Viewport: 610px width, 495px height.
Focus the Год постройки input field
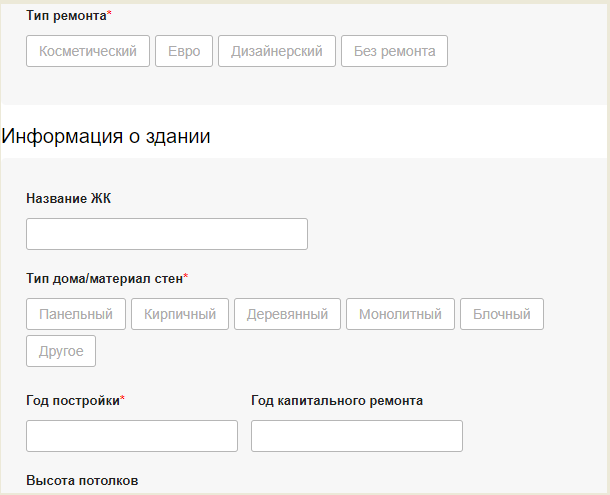click(x=132, y=436)
